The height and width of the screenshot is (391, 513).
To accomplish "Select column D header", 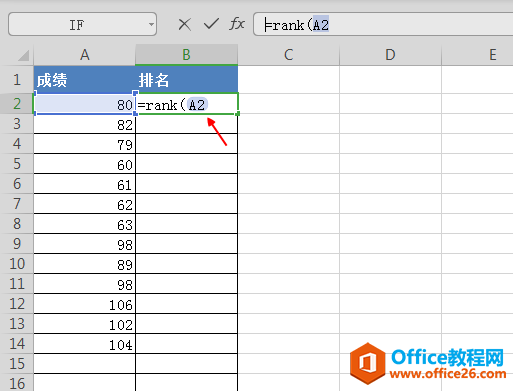I will tap(390, 55).
